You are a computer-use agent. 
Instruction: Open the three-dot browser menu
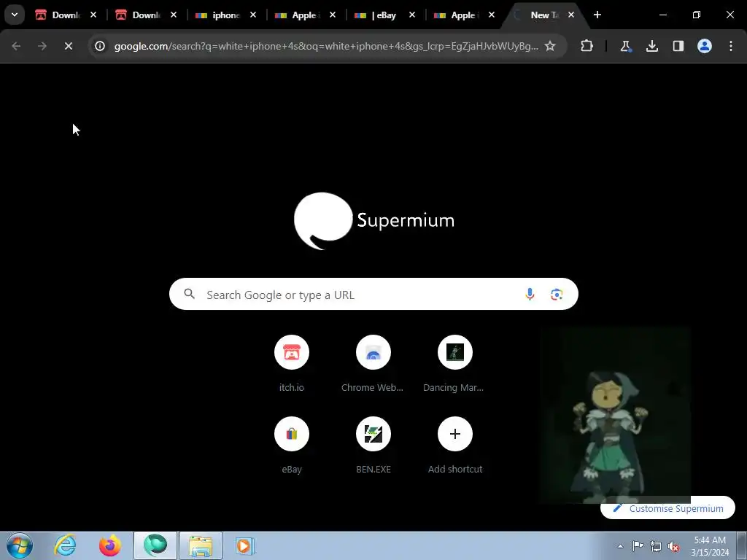731,46
